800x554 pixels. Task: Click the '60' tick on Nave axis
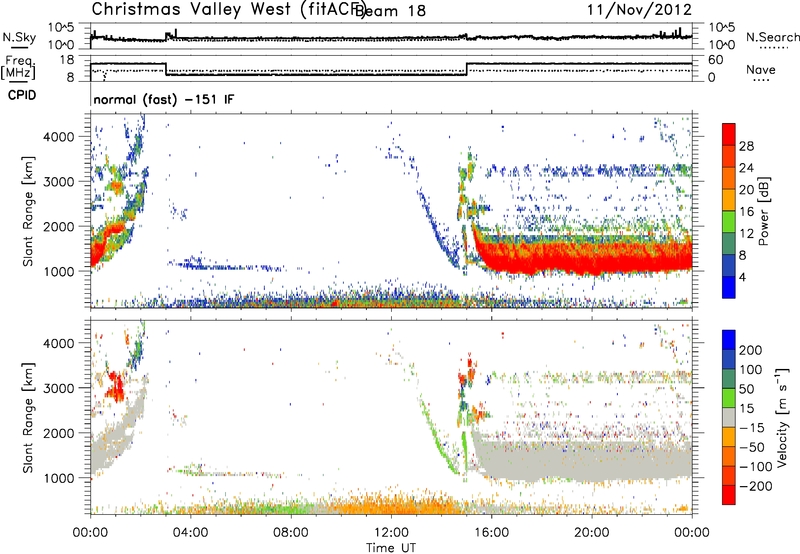tap(716, 60)
